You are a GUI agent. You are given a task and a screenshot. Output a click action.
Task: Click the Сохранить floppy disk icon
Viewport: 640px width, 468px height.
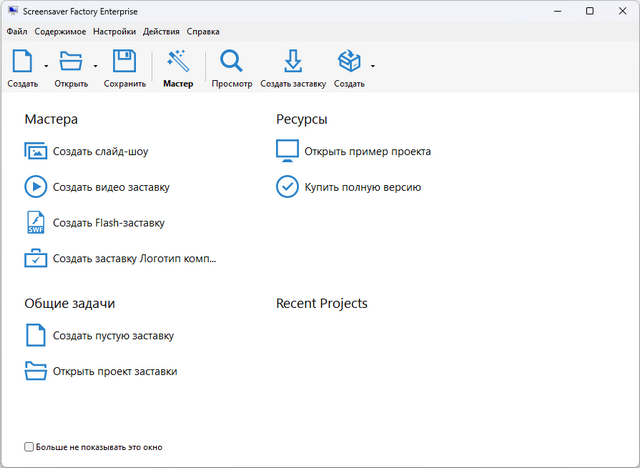(x=124, y=62)
